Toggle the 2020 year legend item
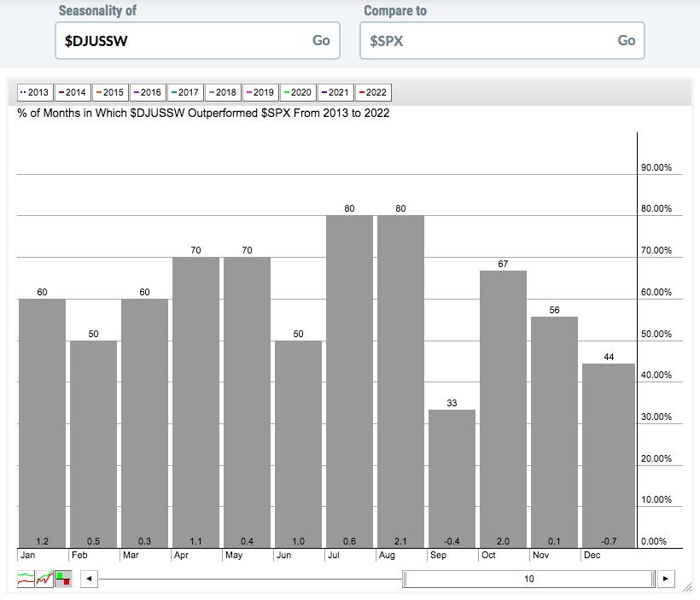This screenshot has width=700, height=600. [299, 92]
